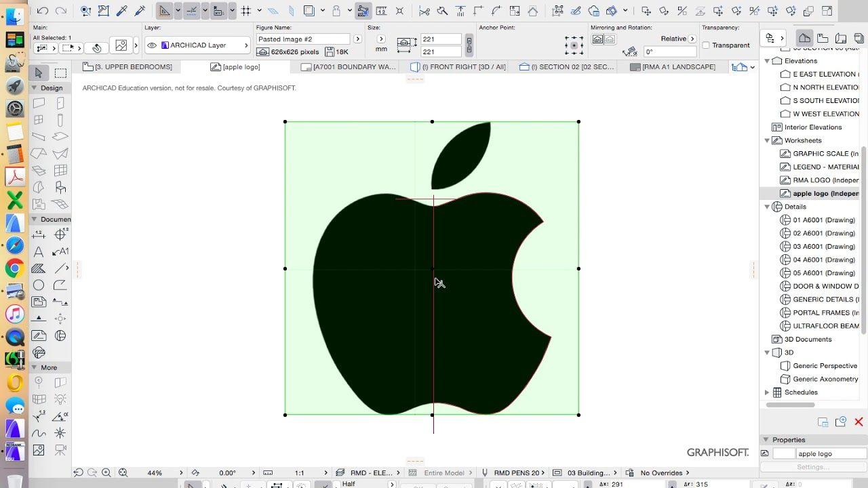Redo action in the toolbar
Viewport: 868px width, 488px height.
61,10
